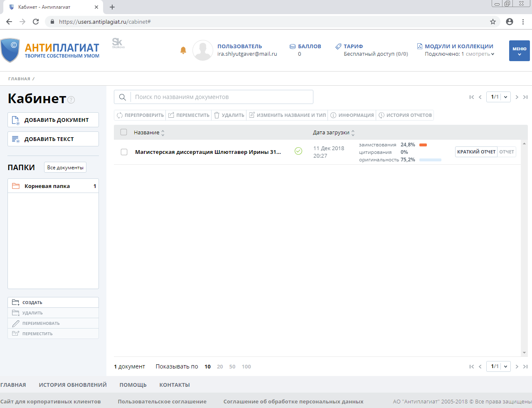The height and width of the screenshot is (408, 532).
Task: Click the Антиплагиат shield logo
Action: pyautogui.click(x=10, y=50)
